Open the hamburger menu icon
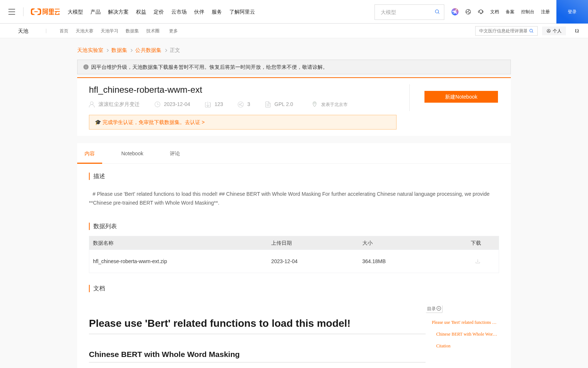588x368 pixels. [12, 12]
